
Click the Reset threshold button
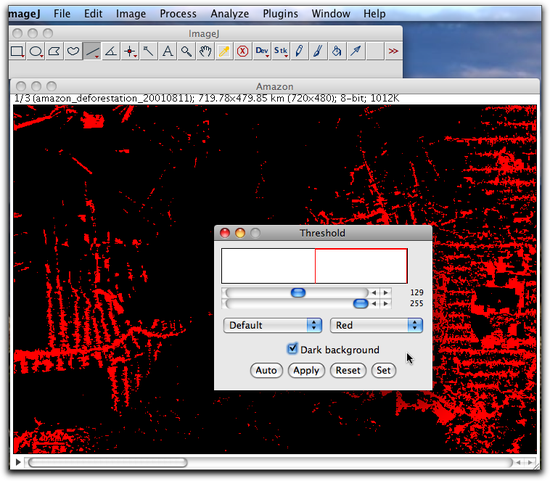(348, 370)
